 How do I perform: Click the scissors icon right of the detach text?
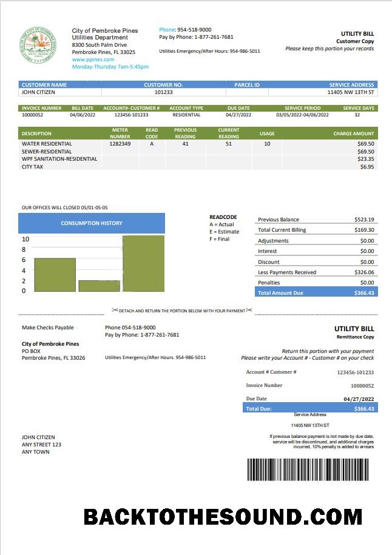pyautogui.click(x=249, y=310)
